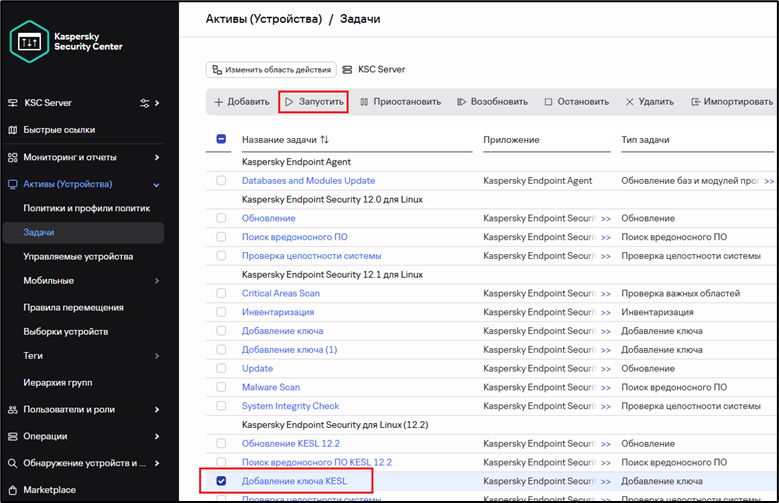The width and height of the screenshot is (779, 503).
Task: Check the Update task checkbox
Action: pyautogui.click(x=221, y=368)
